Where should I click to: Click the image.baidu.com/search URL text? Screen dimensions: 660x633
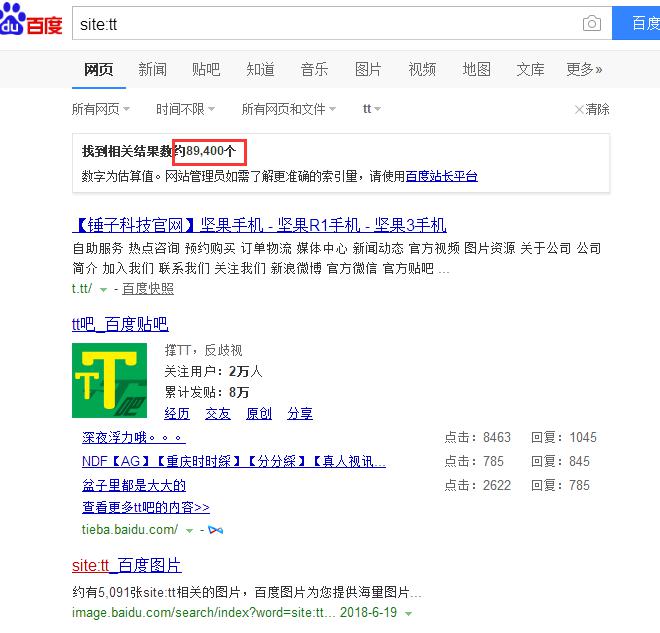click(204, 612)
